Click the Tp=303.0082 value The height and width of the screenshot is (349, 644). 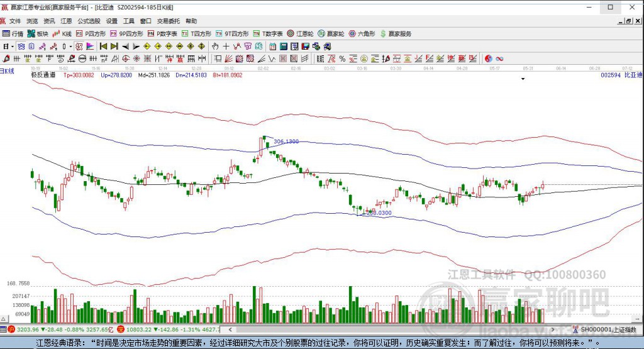pyautogui.click(x=79, y=75)
